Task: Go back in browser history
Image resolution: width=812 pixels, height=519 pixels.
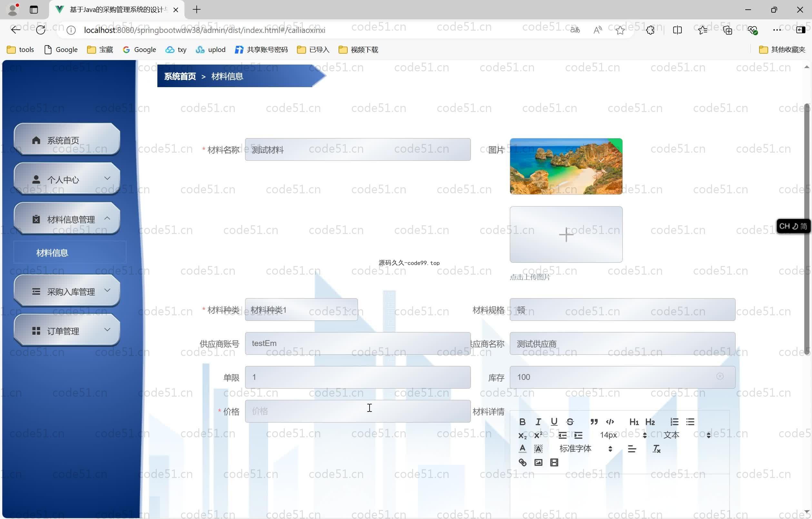Action: click(x=15, y=30)
